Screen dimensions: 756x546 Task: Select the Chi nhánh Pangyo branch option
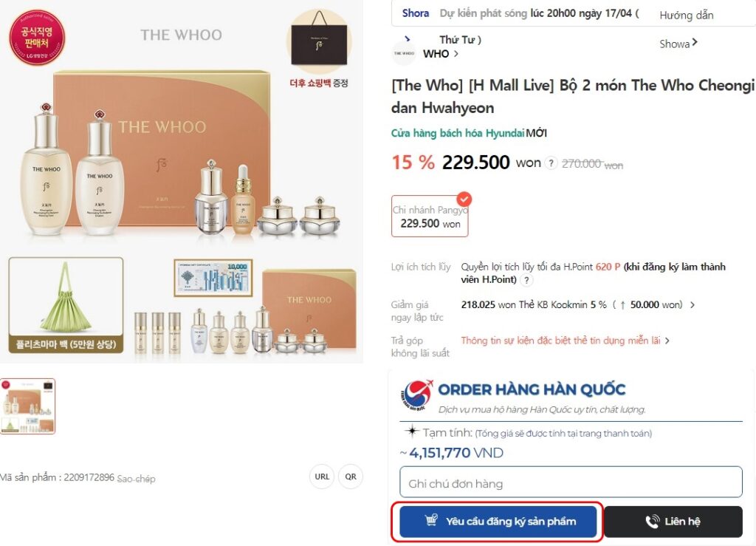point(430,216)
